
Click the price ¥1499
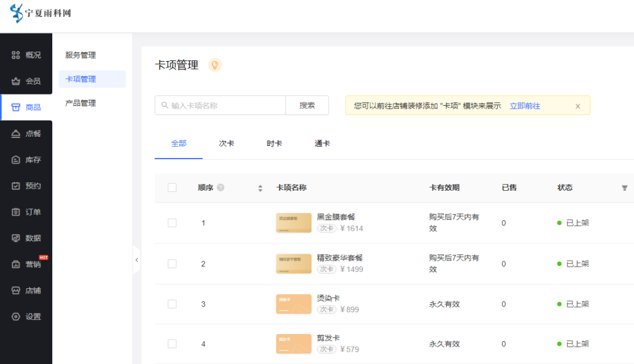[352, 269]
